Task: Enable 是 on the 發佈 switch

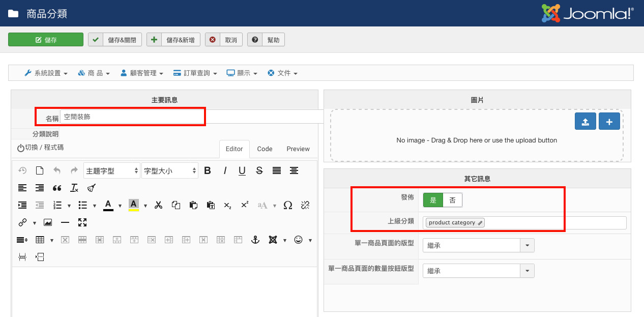Action: [x=433, y=200]
